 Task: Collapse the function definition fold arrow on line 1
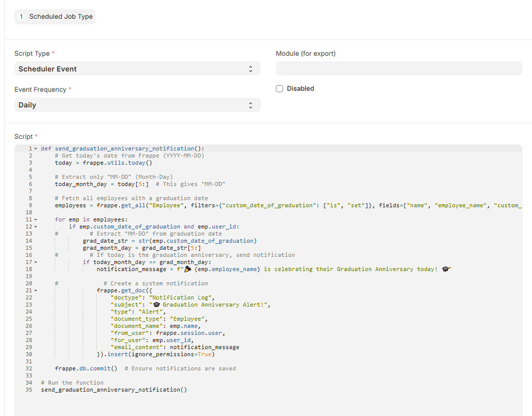[x=35, y=149]
